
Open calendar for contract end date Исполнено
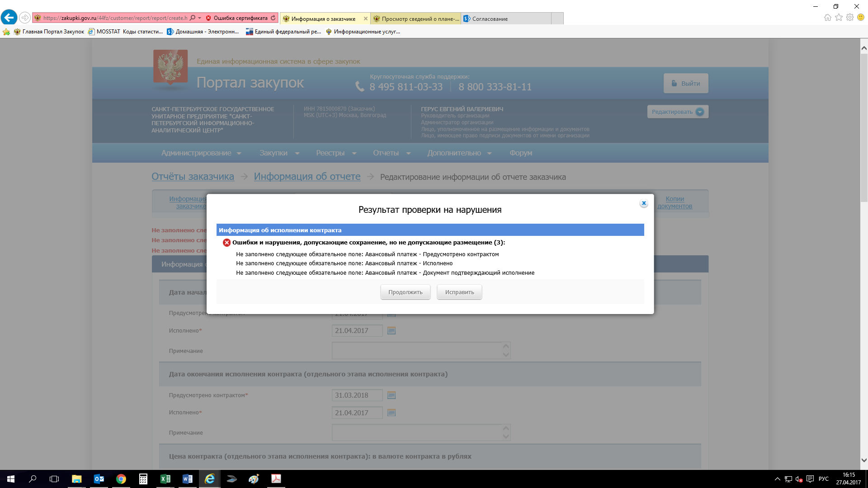(x=392, y=413)
